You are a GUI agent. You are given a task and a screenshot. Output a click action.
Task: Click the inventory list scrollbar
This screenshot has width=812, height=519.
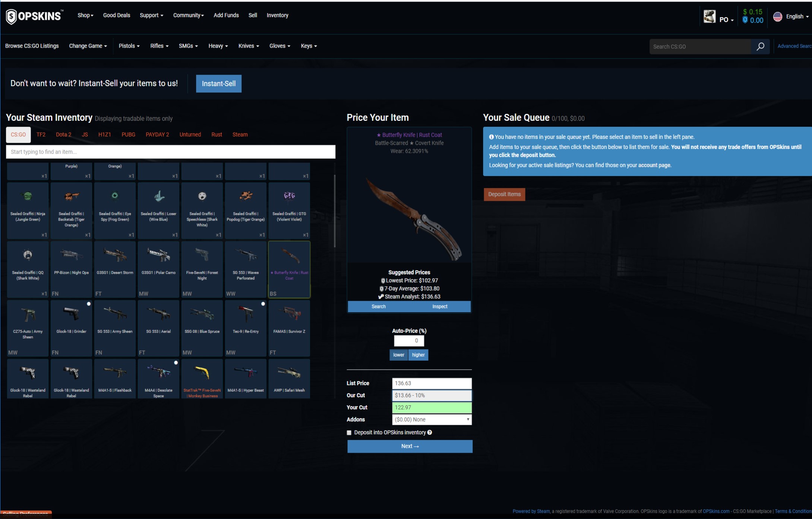(335, 211)
